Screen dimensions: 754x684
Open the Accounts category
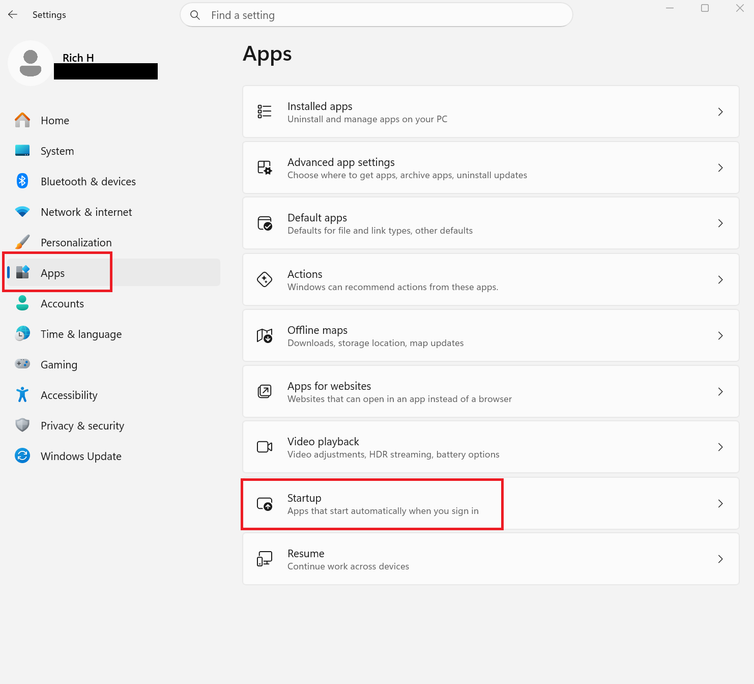click(62, 304)
